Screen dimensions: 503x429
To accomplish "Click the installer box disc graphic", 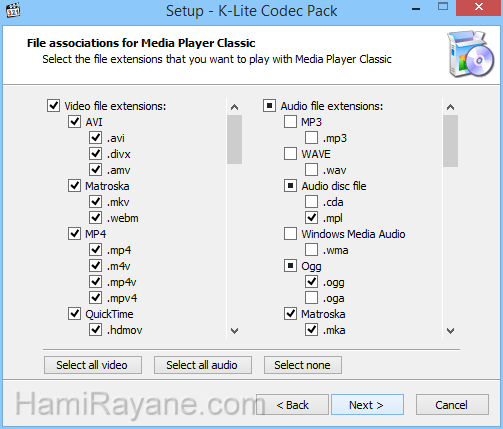I will (x=470, y=54).
